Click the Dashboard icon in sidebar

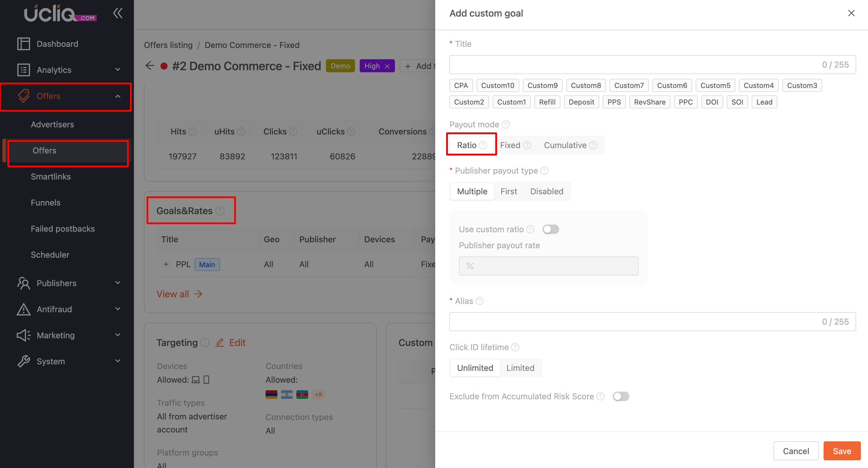(x=24, y=44)
